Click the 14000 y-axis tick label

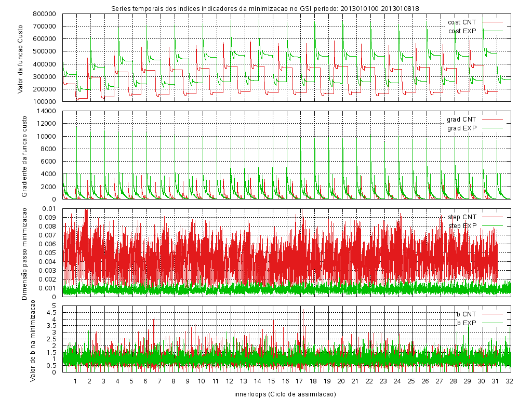pyautogui.click(x=47, y=111)
